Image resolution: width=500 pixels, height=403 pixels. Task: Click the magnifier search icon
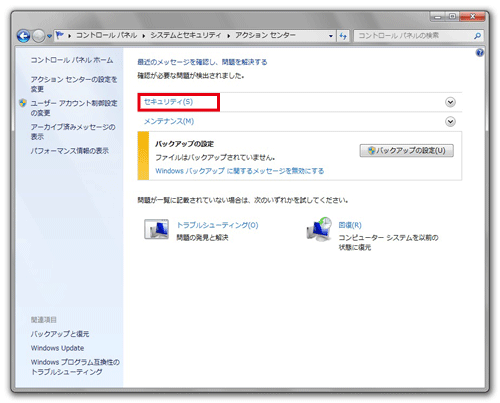point(477,35)
